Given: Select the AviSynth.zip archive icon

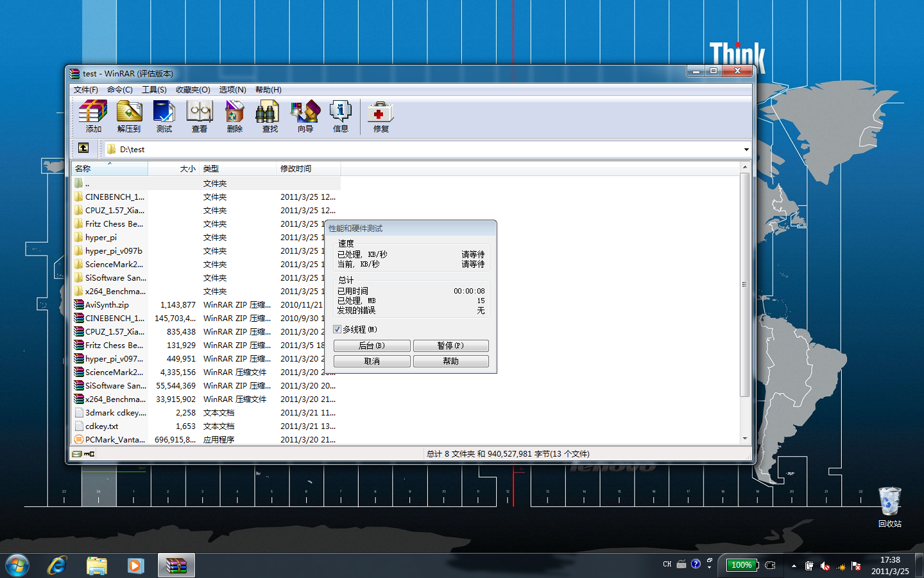Looking at the screenshot, I should (x=79, y=305).
